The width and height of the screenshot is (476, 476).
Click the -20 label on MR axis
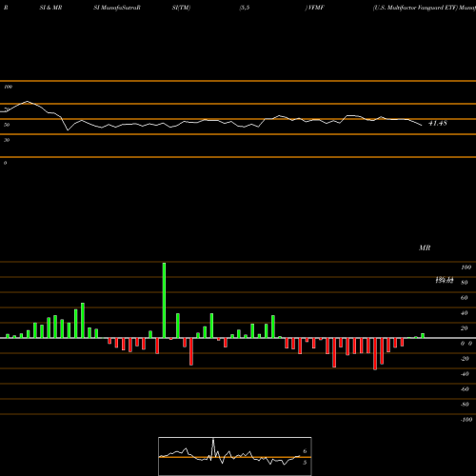click(x=465, y=359)
